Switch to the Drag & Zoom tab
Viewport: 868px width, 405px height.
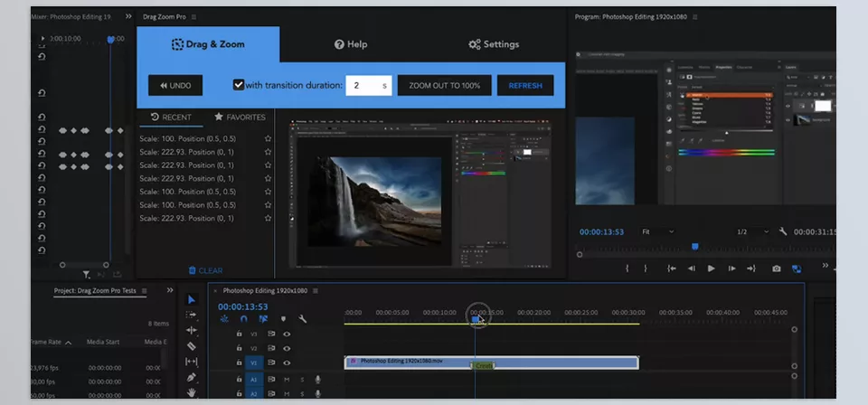(208, 44)
